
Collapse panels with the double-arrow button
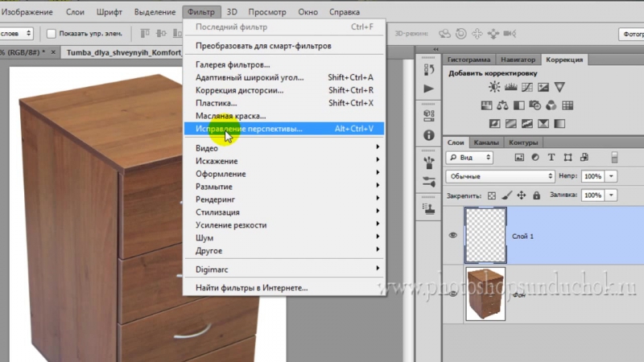[436, 49]
